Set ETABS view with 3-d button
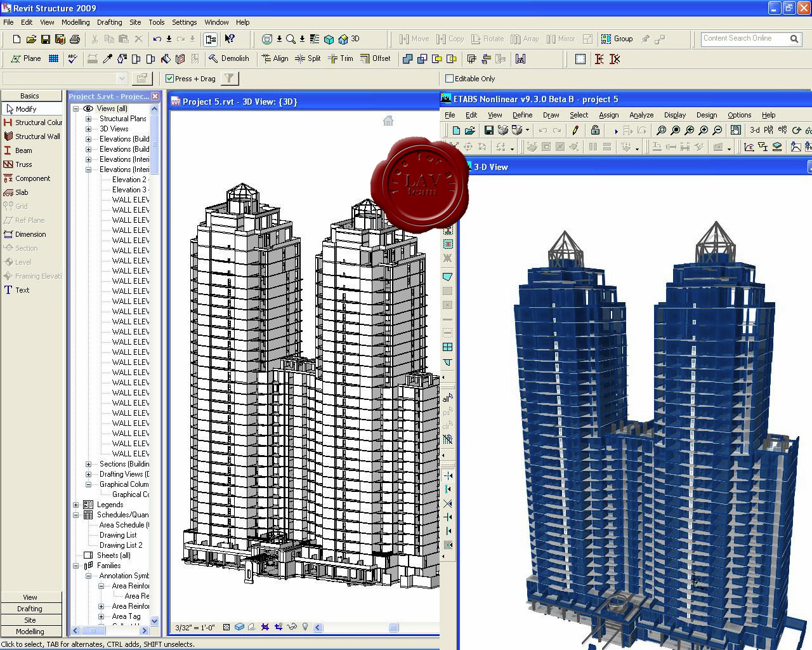The width and height of the screenshot is (812, 650). (754, 130)
